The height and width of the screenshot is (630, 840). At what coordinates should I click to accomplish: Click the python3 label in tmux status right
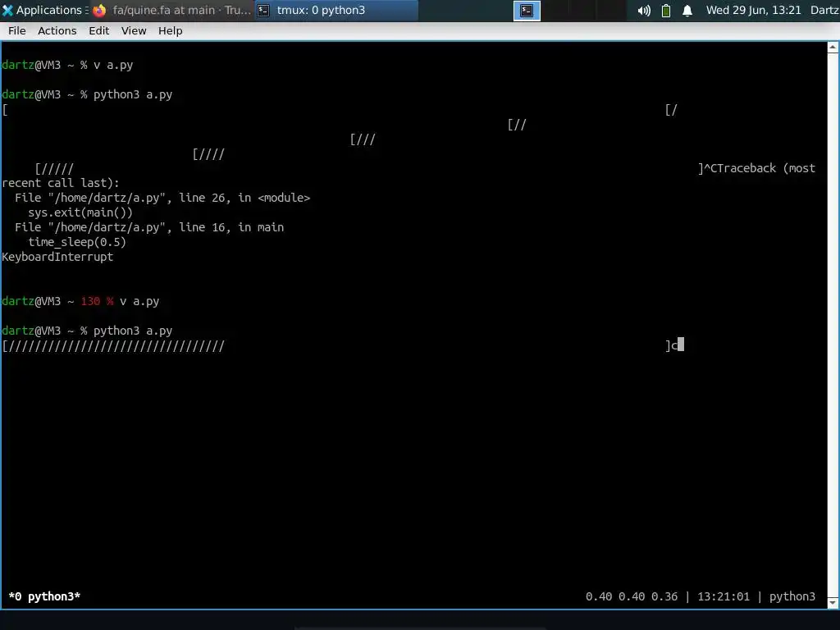[x=792, y=596]
